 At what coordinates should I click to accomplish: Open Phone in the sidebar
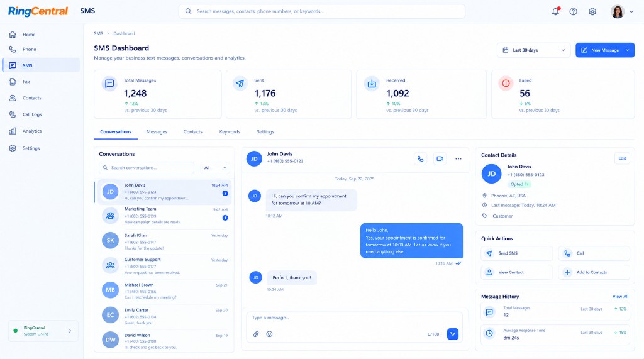point(41,49)
